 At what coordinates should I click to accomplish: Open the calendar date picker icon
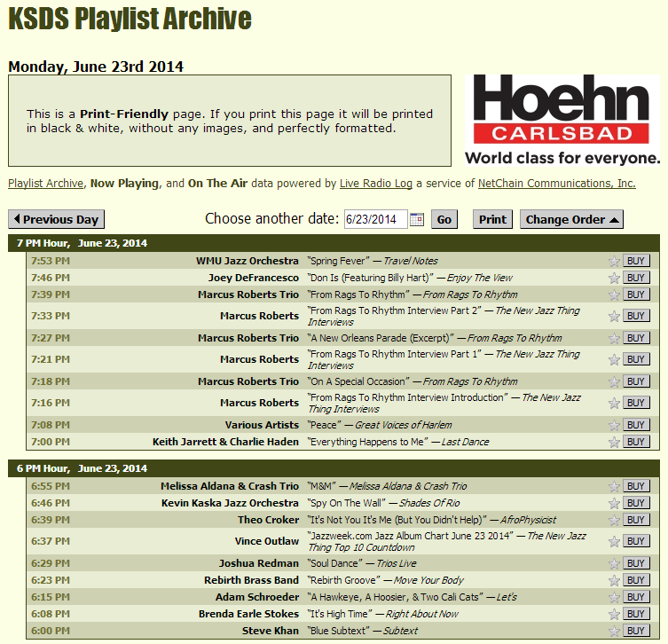click(417, 219)
